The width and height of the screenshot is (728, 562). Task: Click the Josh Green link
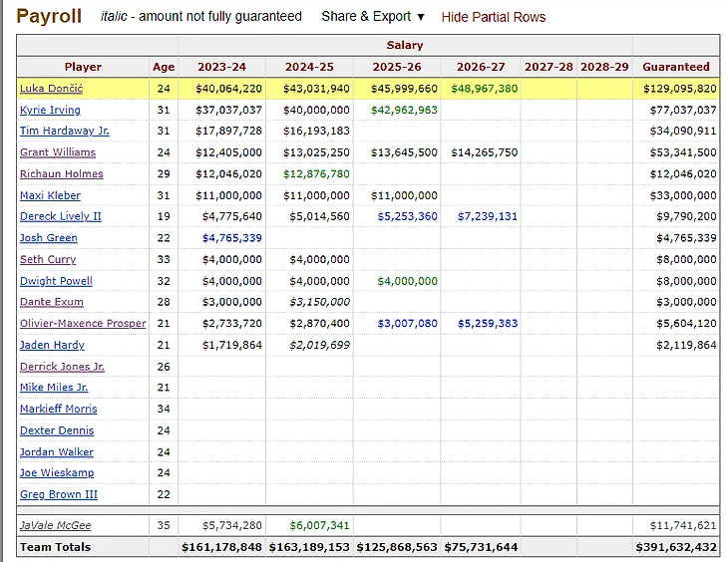[48, 238]
